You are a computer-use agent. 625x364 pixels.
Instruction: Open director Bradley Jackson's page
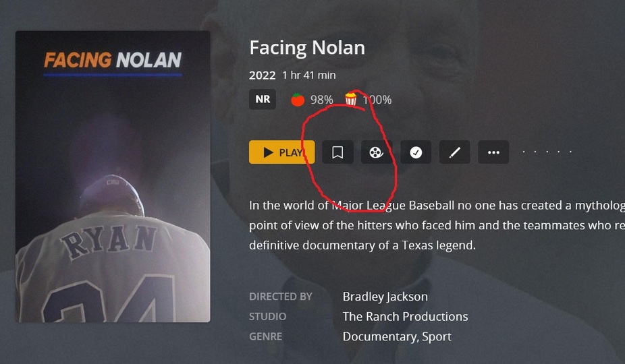click(385, 297)
